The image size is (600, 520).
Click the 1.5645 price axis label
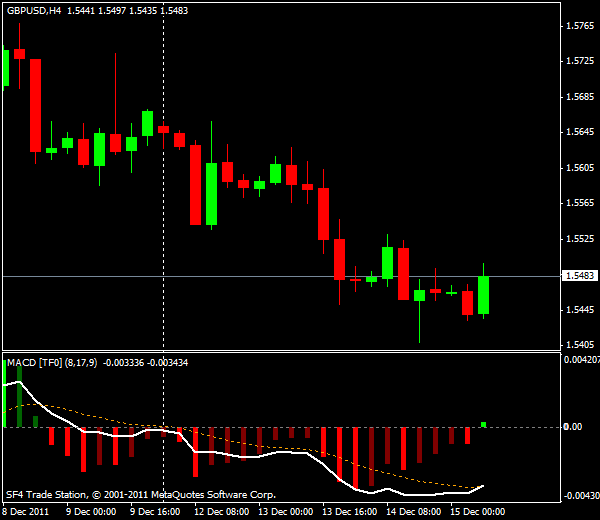580,132
